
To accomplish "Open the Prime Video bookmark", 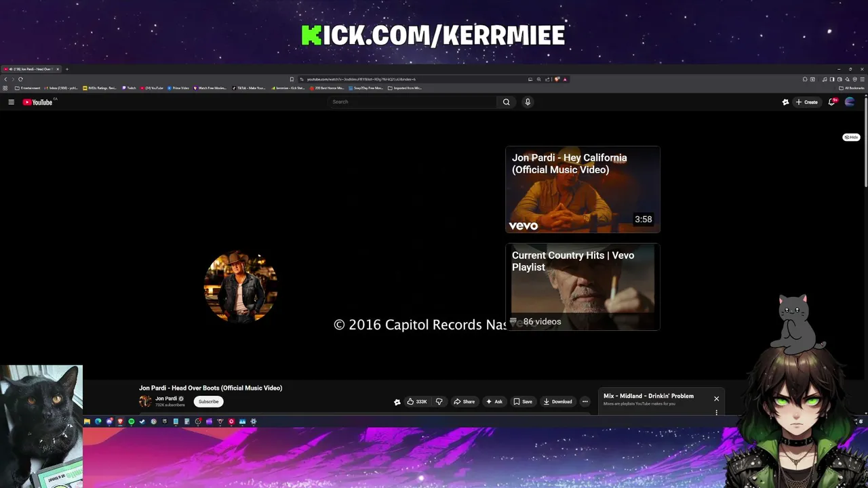I will (178, 88).
